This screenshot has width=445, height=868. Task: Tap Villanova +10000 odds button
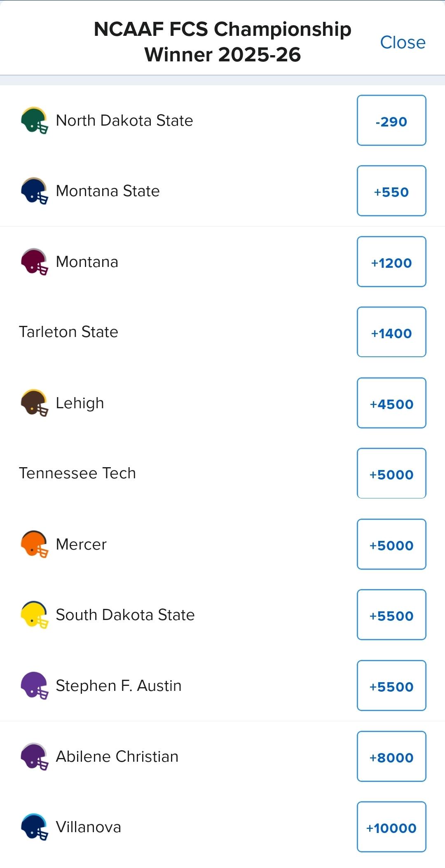coord(391,827)
